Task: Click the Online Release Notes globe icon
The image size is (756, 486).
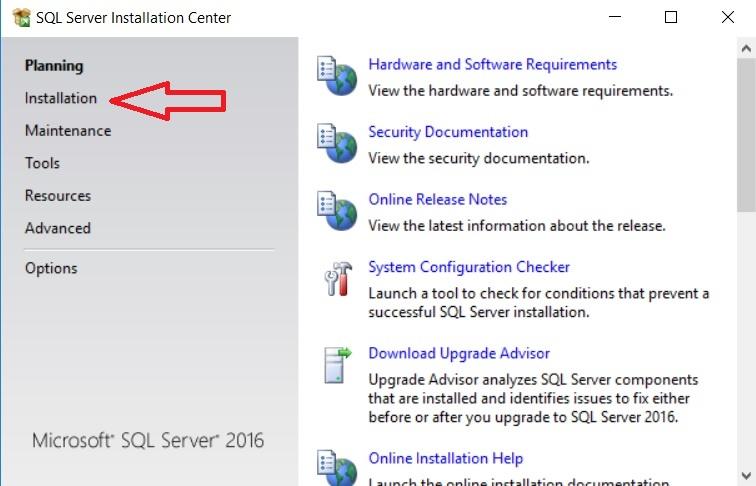Action: click(x=336, y=211)
